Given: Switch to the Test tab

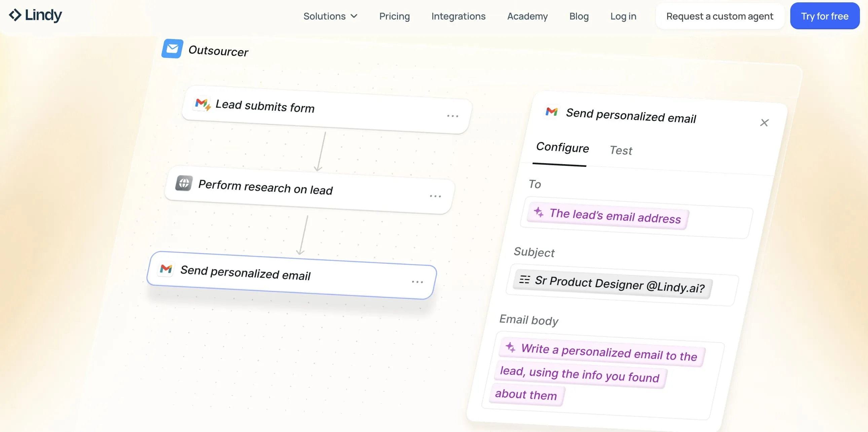Looking at the screenshot, I should point(621,150).
